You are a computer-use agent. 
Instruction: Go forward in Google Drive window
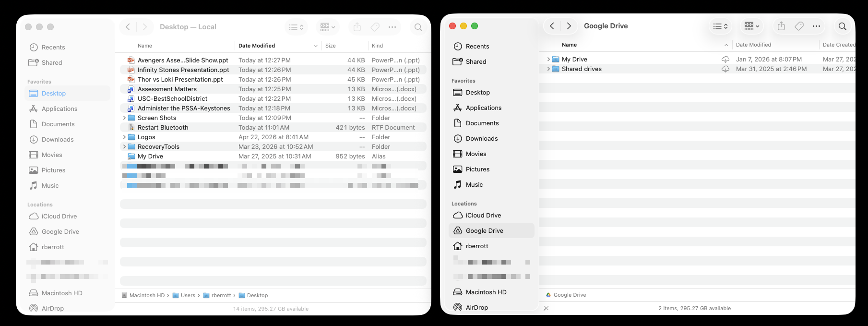(x=569, y=26)
